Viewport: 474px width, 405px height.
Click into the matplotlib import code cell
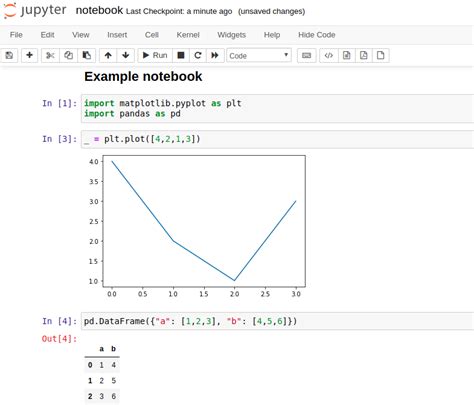pyautogui.click(x=277, y=108)
